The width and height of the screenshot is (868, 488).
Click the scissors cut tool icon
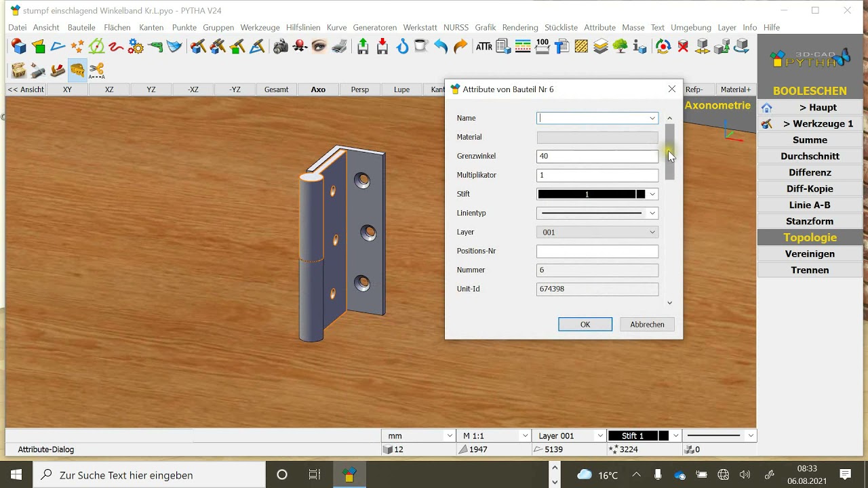pyautogui.click(x=97, y=70)
